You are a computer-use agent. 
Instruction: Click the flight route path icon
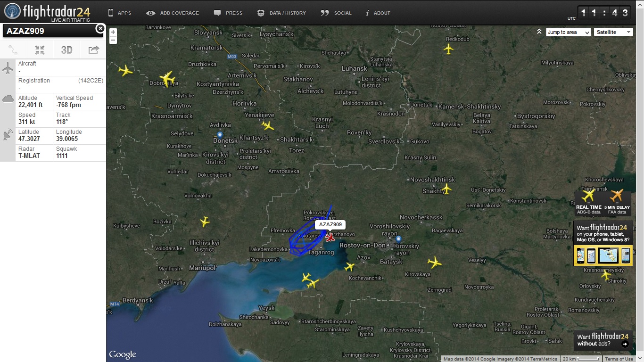(x=13, y=49)
